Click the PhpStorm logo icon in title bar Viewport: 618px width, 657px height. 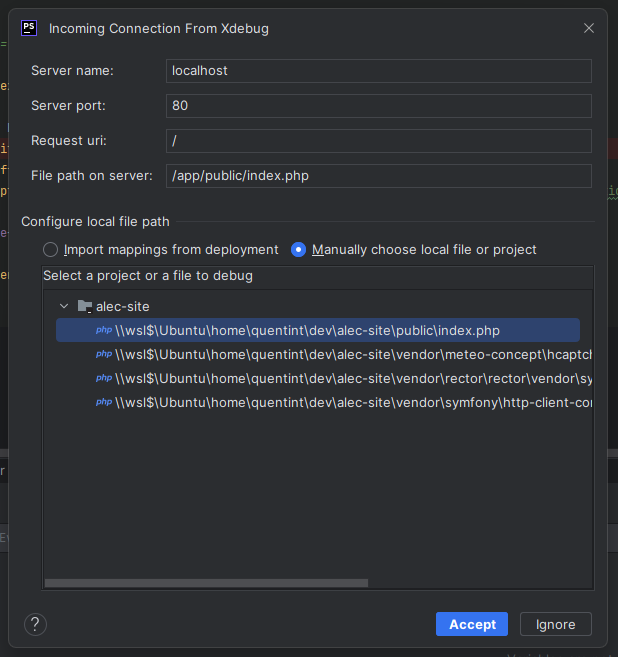[30, 28]
